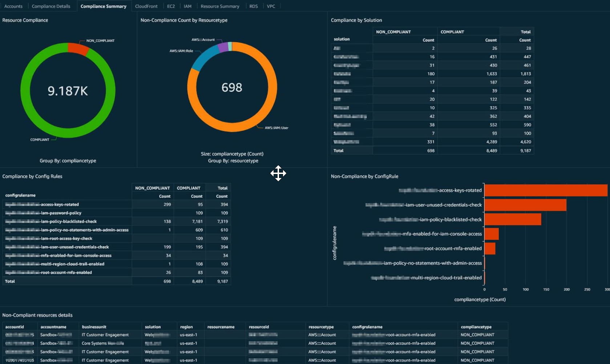
Task: Open the Compliance Details tab
Action: point(51,6)
